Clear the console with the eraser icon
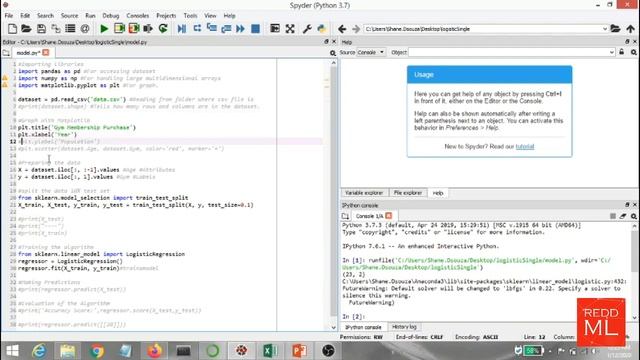640x360 pixels. 623,216
